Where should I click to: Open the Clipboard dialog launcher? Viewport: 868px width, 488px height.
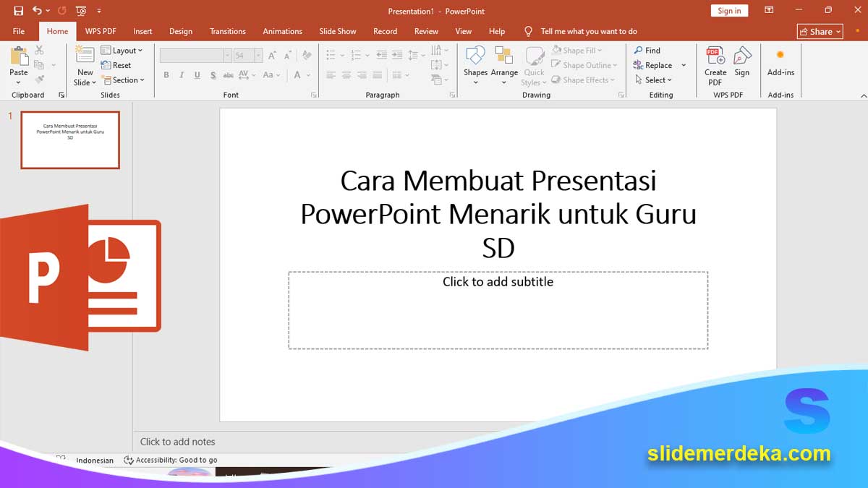click(61, 95)
